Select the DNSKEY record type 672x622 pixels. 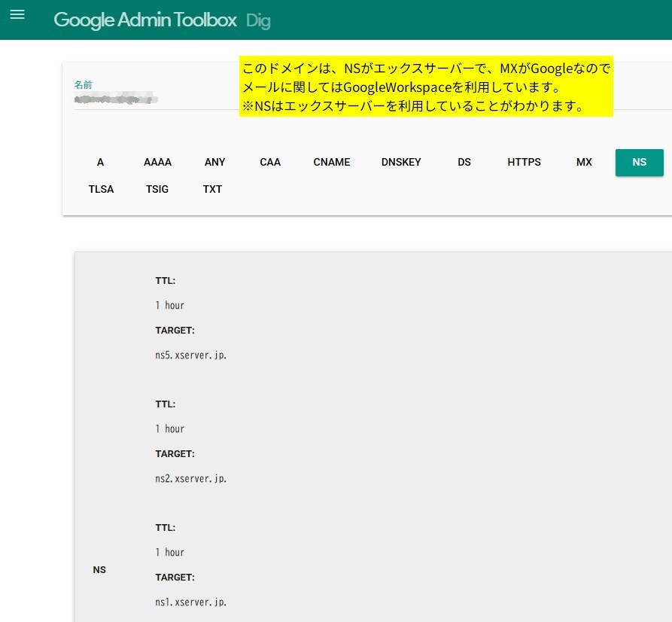(x=401, y=162)
